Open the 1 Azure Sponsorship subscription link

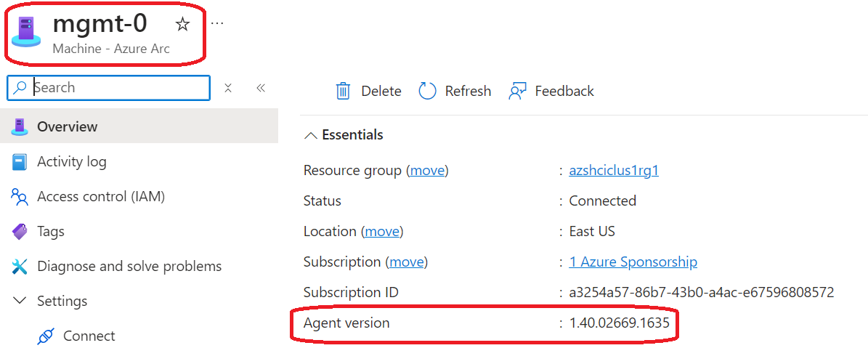pyautogui.click(x=633, y=262)
